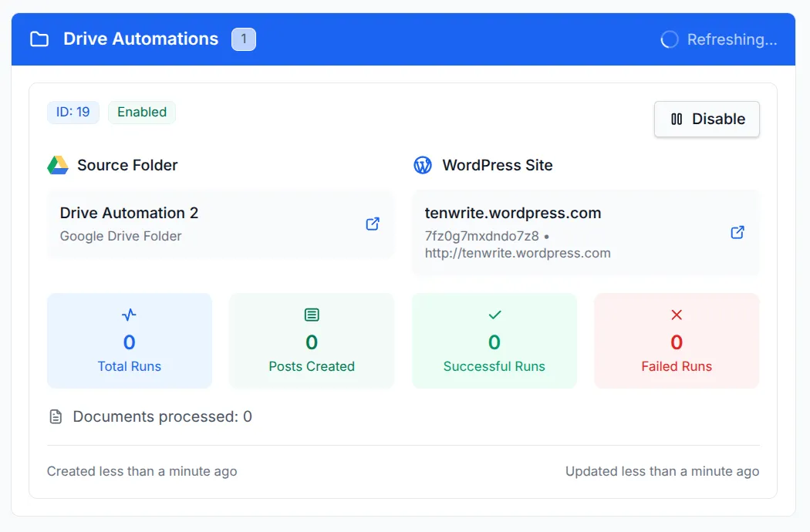The width and height of the screenshot is (810, 532).
Task: Click the green Enabled status badge
Action: point(142,112)
